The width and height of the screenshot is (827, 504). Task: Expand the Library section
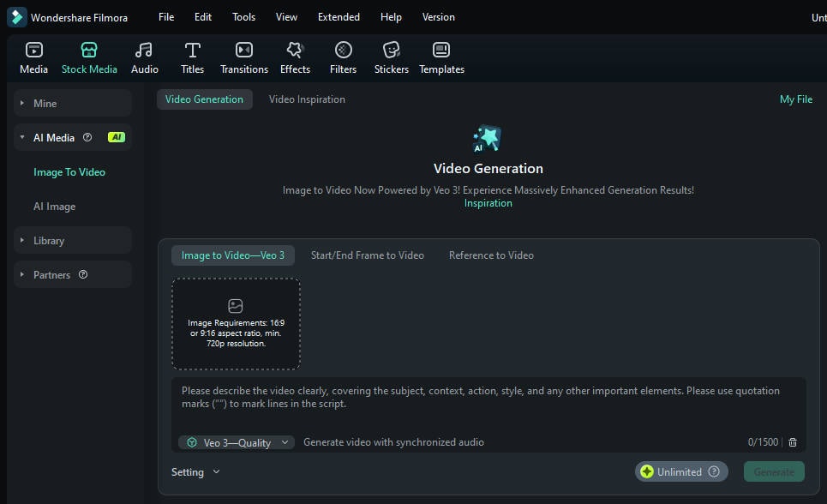click(x=21, y=241)
